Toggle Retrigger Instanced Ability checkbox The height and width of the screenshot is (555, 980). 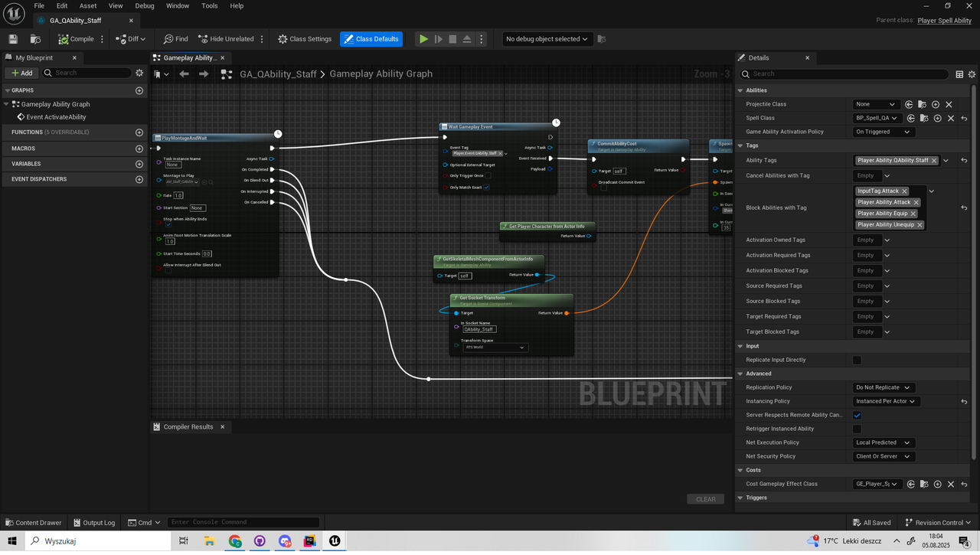(857, 429)
